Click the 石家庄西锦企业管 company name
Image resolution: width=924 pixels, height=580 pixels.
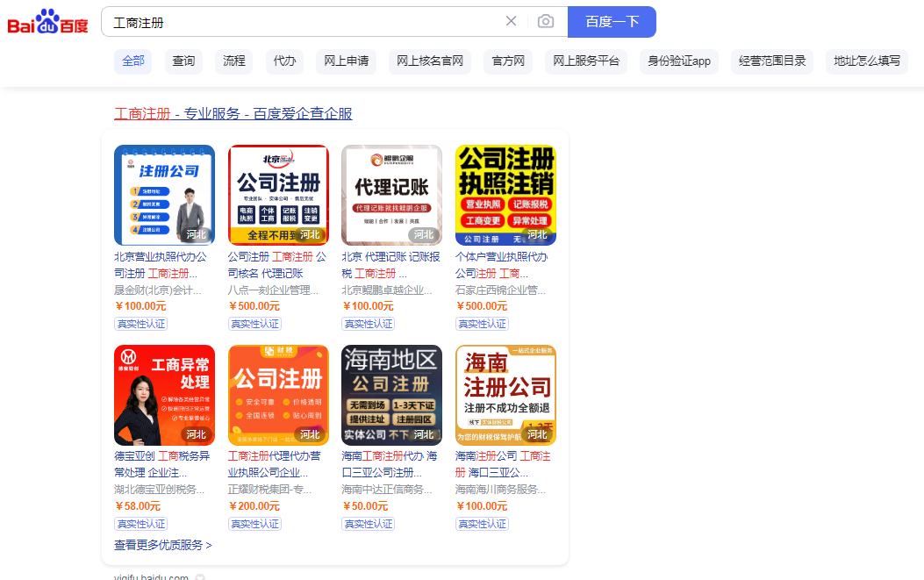pyautogui.click(x=501, y=290)
